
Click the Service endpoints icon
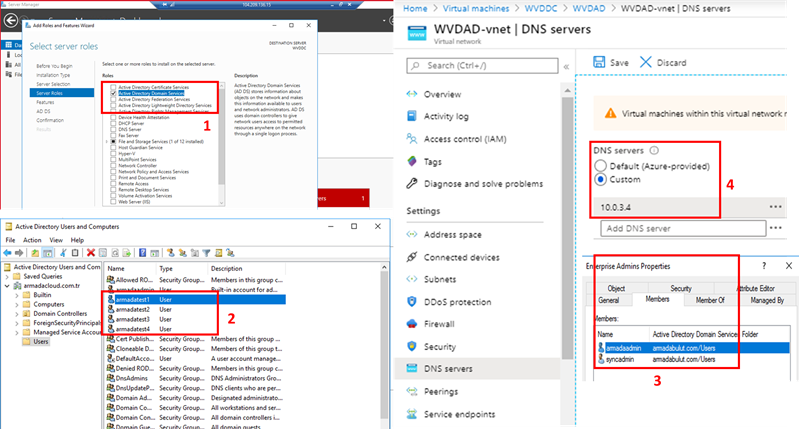(x=412, y=414)
